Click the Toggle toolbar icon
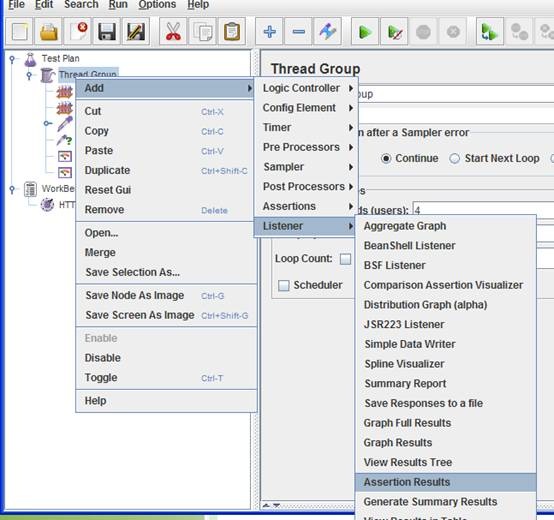Screen dimensions: 554x520 [328, 32]
